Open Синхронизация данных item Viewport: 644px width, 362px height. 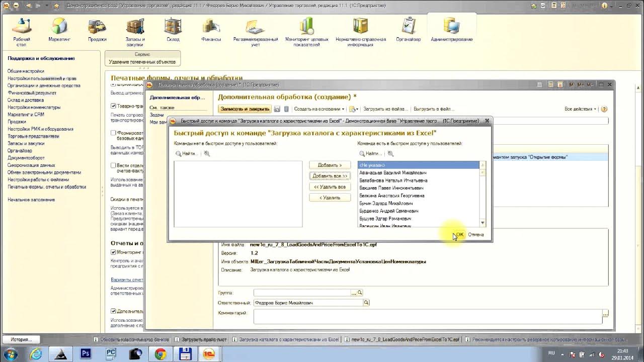point(31,165)
